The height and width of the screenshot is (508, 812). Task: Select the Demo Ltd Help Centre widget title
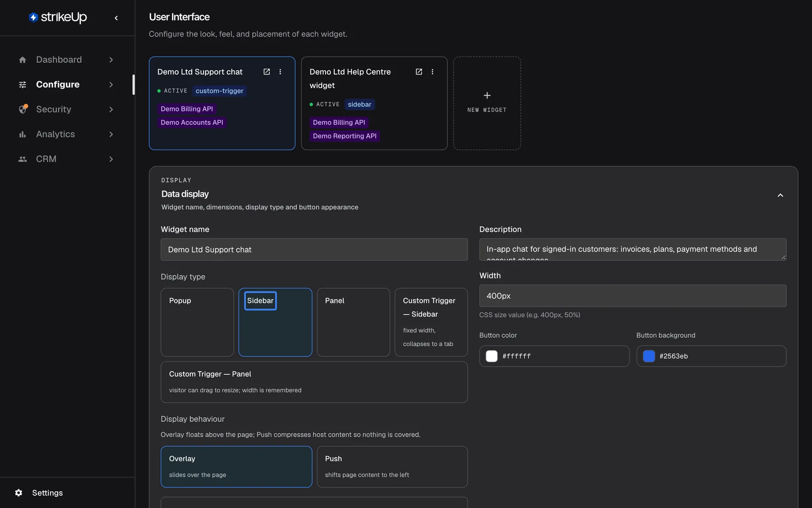pyautogui.click(x=350, y=79)
